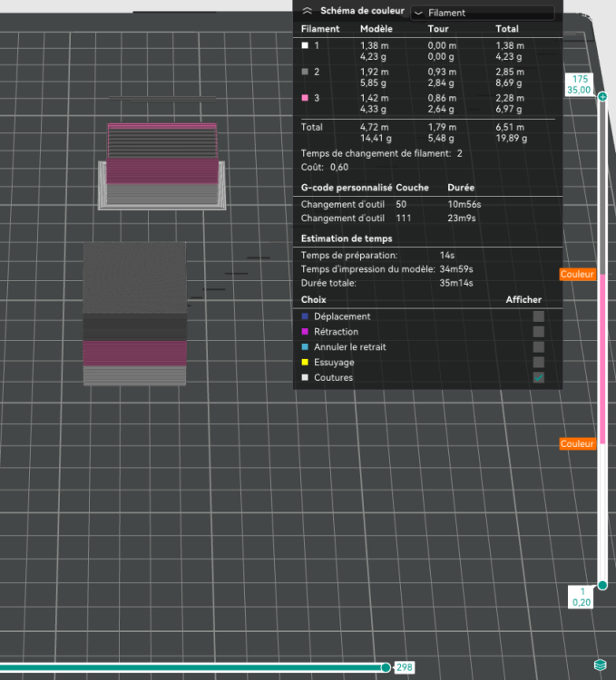
Task: Uncheck the Coutures display checkbox
Action: [538, 377]
